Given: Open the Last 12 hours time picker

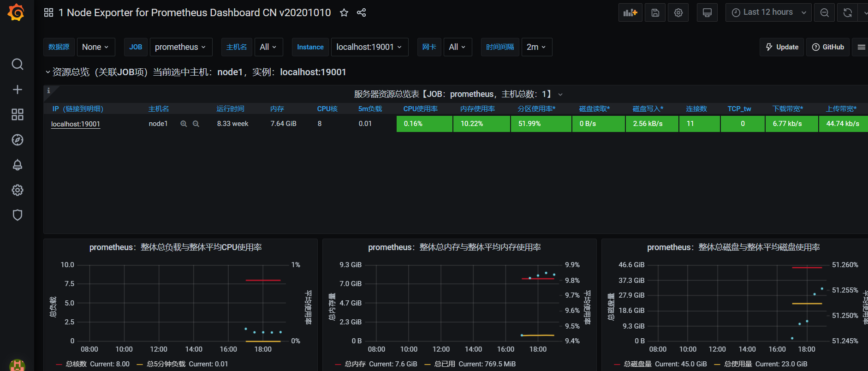Looking at the screenshot, I should [768, 12].
